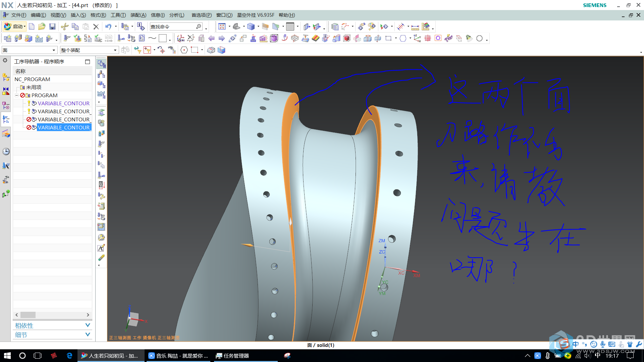Open the 启动 (Start) dropdown
The image size is (644, 362).
pyautogui.click(x=15, y=26)
